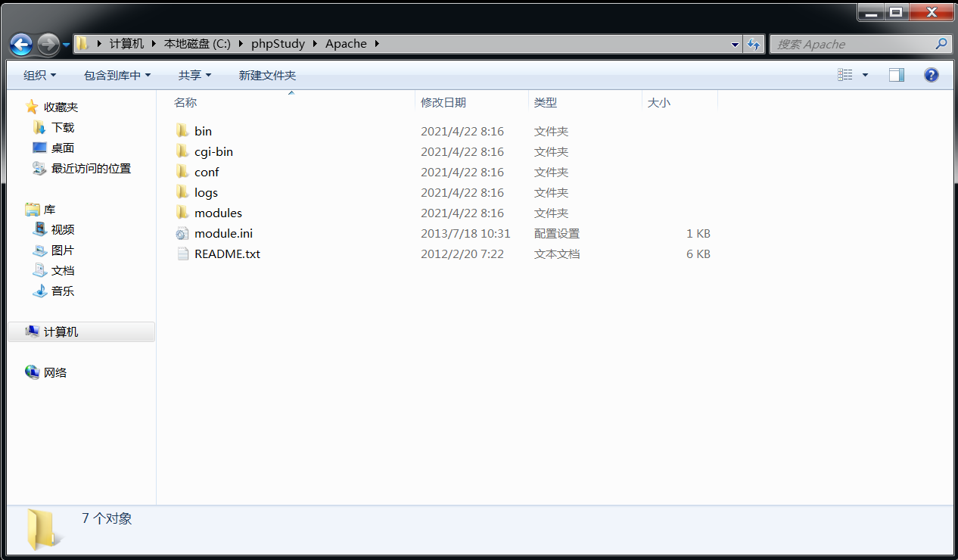Toggle the preview pane icon
Screen dimensions: 958x560
pos(897,75)
